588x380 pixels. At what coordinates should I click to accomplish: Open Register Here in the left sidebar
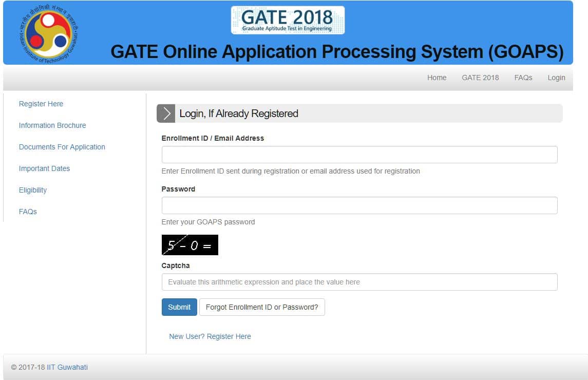tap(41, 104)
